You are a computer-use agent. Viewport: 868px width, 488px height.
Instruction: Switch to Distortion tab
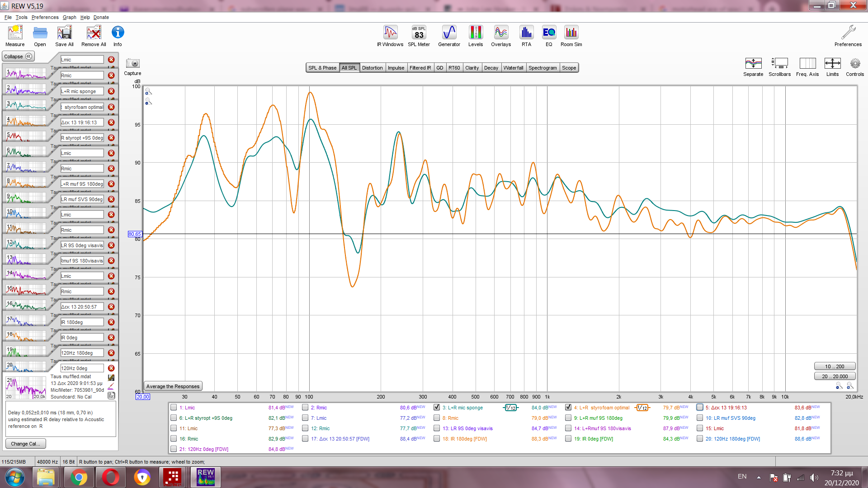pyautogui.click(x=372, y=68)
